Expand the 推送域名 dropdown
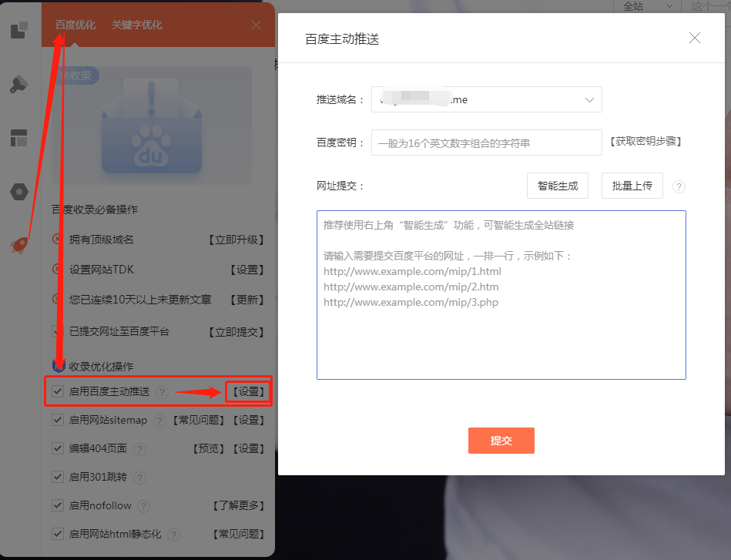 (486, 99)
